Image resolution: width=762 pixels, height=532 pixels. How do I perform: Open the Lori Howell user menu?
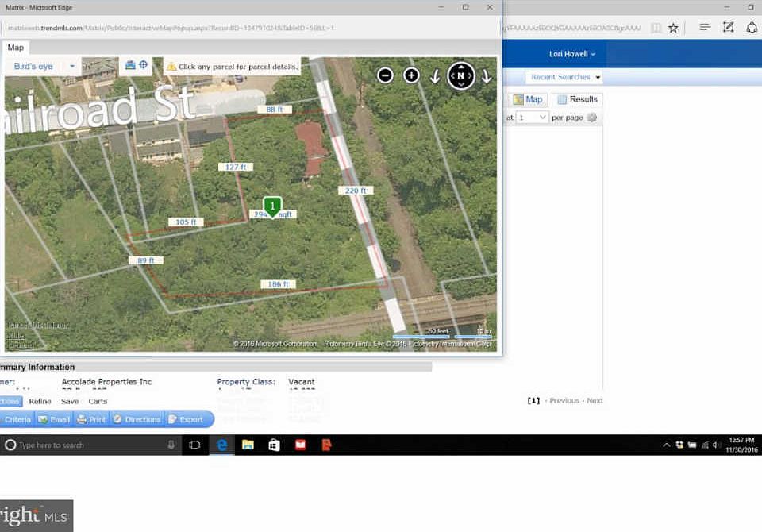point(572,54)
